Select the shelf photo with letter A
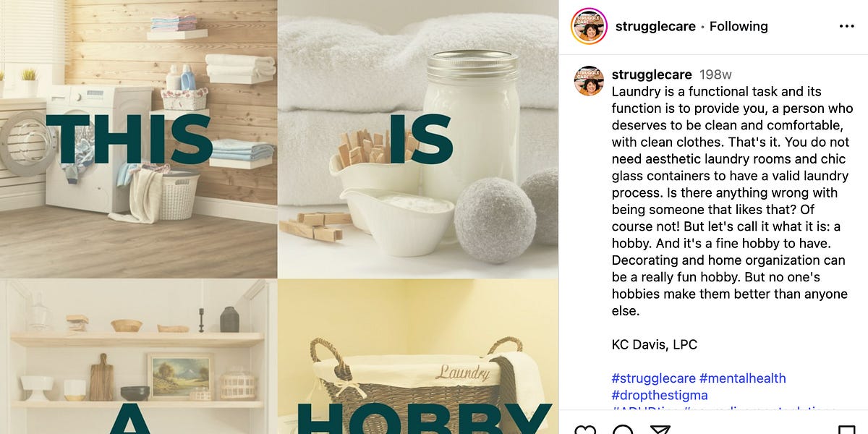This screenshot has height=434, width=868. click(x=138, y=357)
